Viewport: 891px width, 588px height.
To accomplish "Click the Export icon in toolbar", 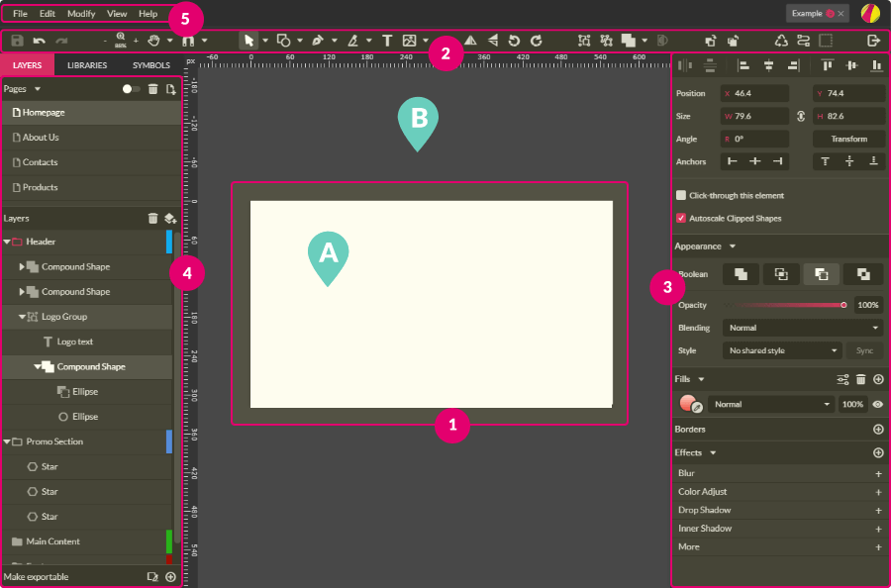I will [x=873, y=41].
